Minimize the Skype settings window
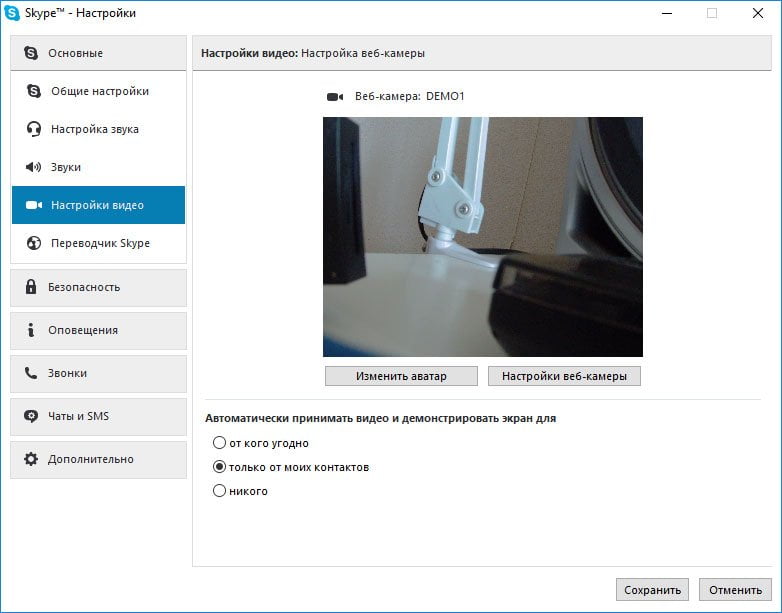 (x=667, y=13)
